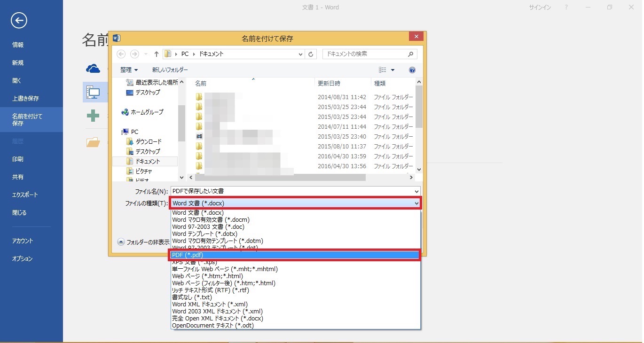Click ドキュメント in the address path
644x343 pixels.
(x=211, y=54)
